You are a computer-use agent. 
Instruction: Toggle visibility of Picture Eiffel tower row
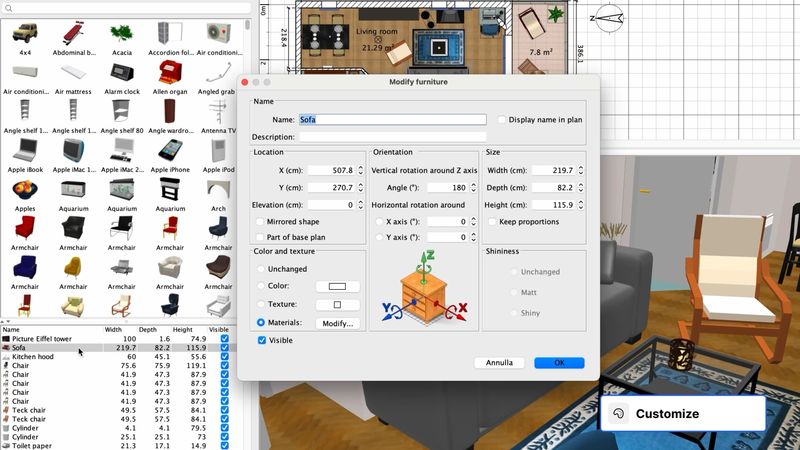click(x=224, y=339)
